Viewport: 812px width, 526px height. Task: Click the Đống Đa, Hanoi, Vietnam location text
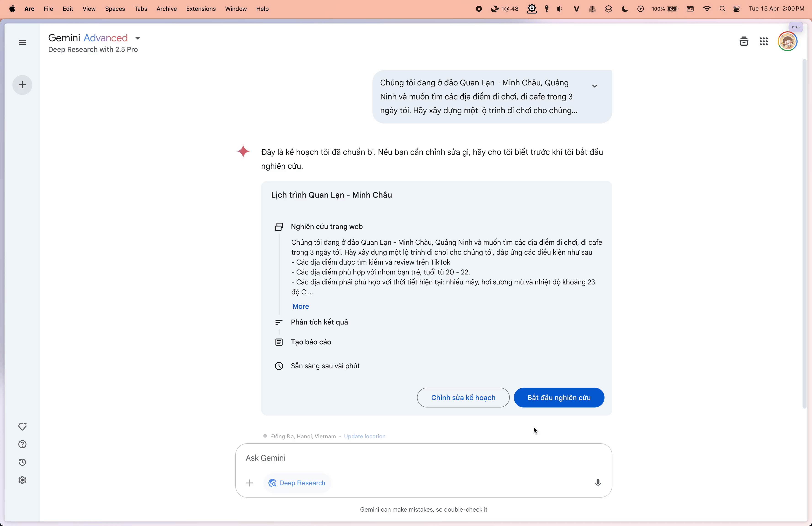pyautogui.click(x=303, y=436)
